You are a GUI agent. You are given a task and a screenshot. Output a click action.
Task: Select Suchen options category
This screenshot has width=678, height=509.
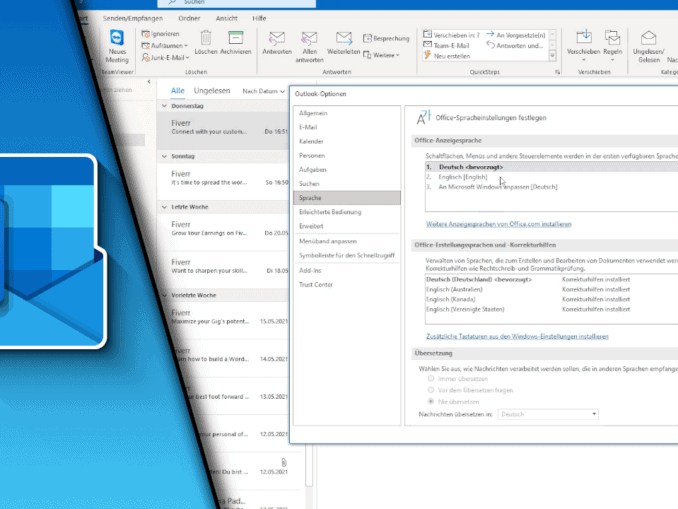(x=347, y=184)
